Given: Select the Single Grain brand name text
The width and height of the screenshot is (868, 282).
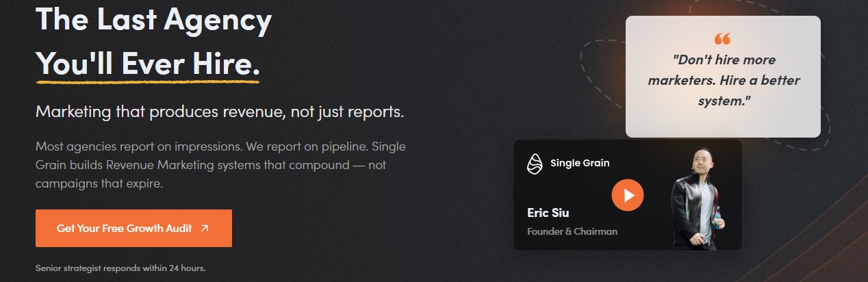Looking at the screenshot, I should 579,163.
